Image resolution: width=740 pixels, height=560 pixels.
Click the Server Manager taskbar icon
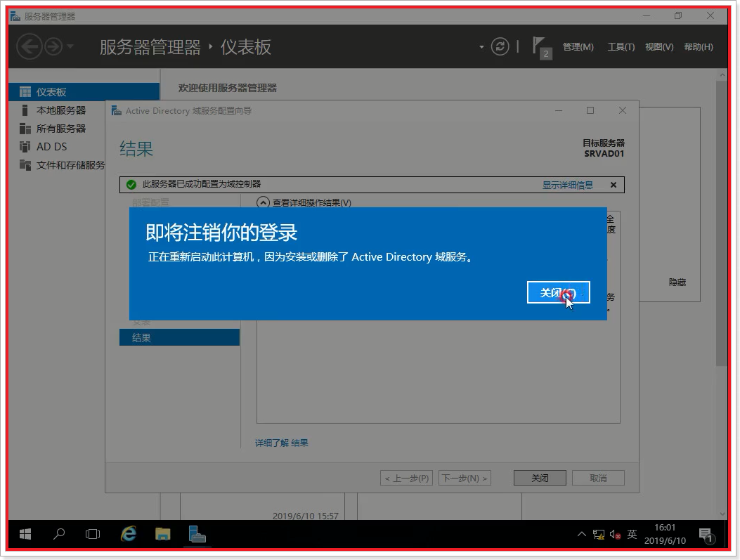point(197,534)
